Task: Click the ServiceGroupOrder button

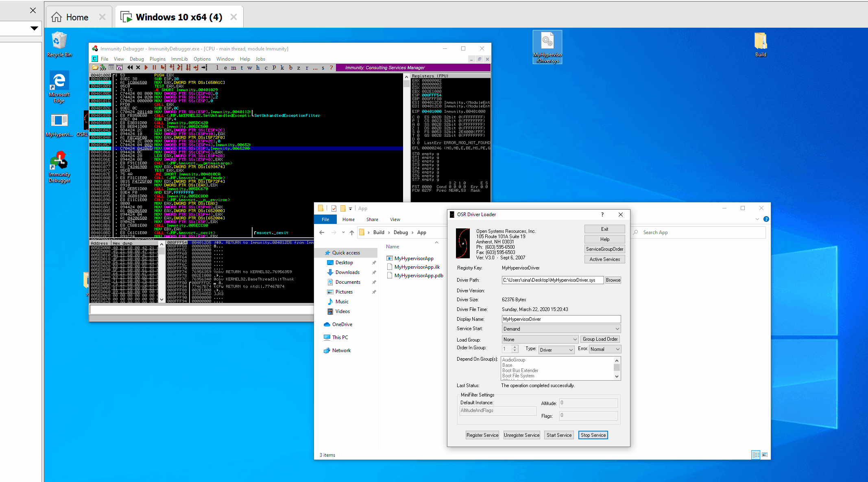Action: [x=604, y=249]
